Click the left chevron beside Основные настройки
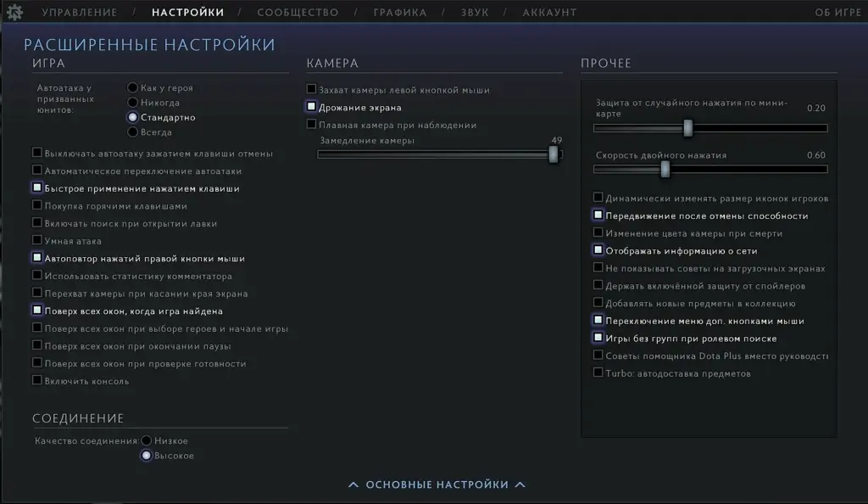 (353, 484)
